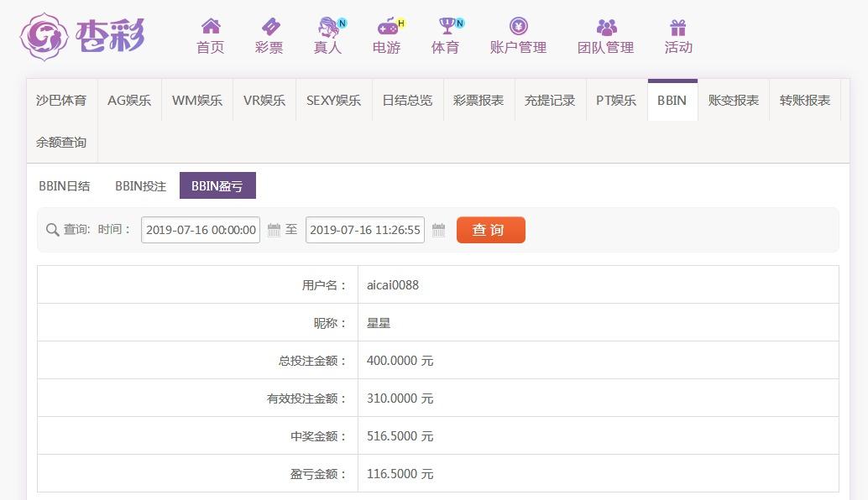Viewport: 868px width, 500px height.
Task: Open the 账户管理 yen coin icon
Action: (x=518, y=27)
